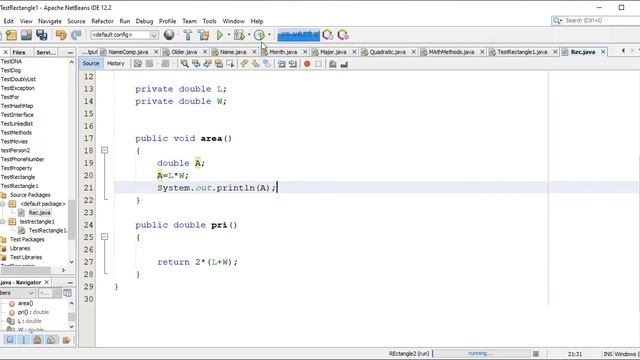Open the Team menu
640x360 pixels.
point(189,21)
